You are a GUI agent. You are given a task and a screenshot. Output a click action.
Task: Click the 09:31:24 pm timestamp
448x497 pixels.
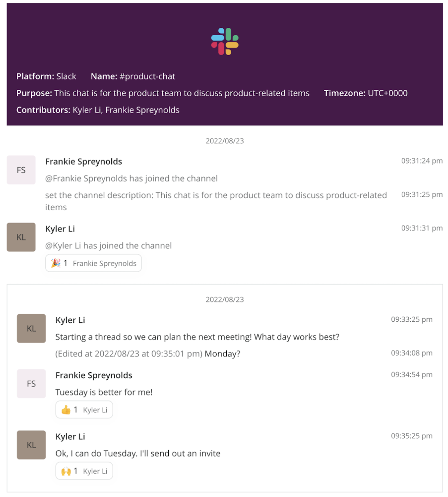[422, 161]
